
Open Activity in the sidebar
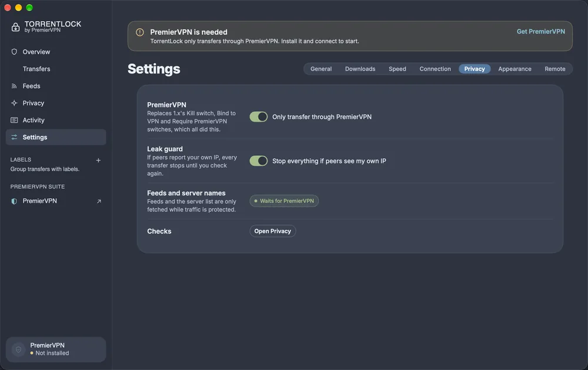tap(56, 120)
